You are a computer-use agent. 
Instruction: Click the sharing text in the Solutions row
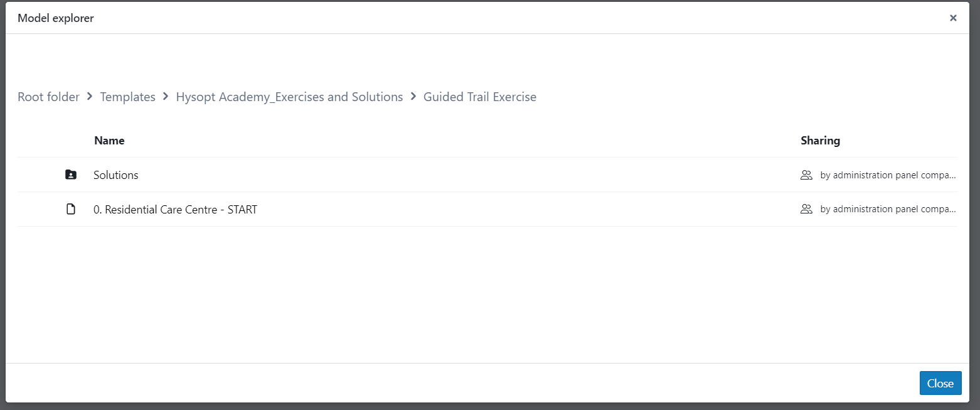pos(888,175)
